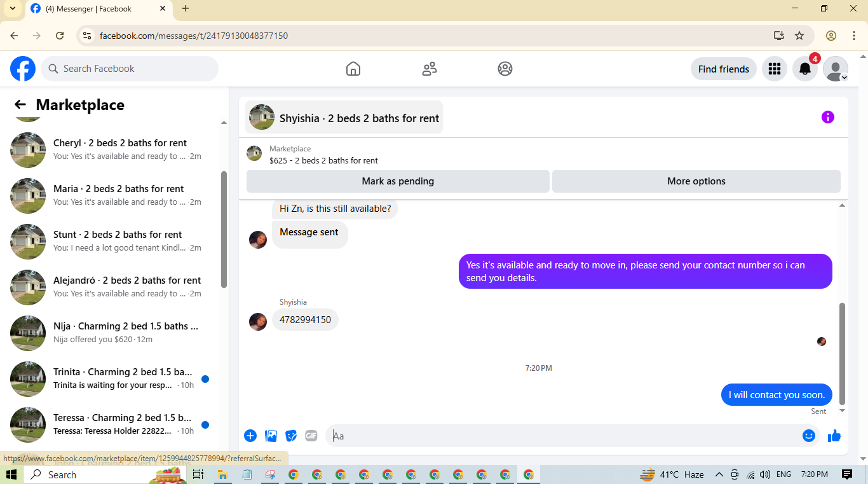Close the Messenger browser tab
Viewport: 868px width, 484px height.
163,9
